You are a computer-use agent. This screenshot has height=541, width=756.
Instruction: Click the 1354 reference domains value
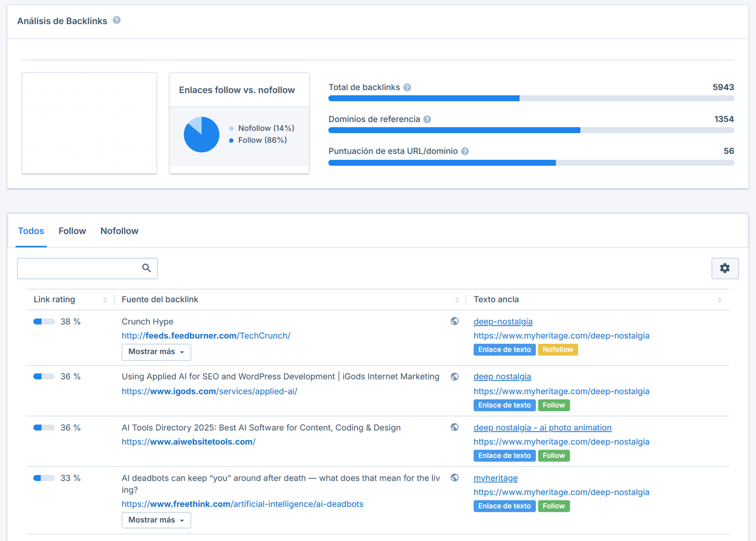(x=724, y=119)
